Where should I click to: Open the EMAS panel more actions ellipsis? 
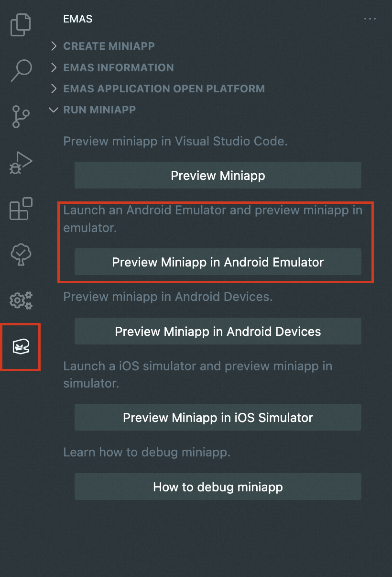tap(370, 19)
